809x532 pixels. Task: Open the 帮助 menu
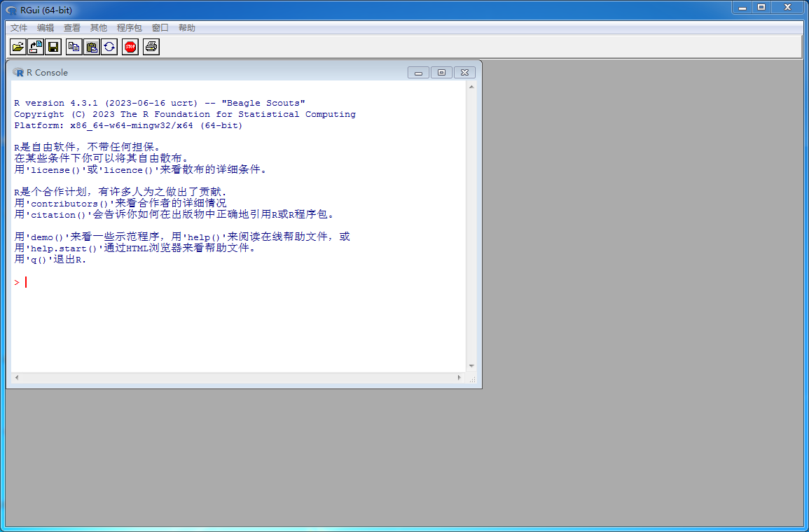point(187,28)
